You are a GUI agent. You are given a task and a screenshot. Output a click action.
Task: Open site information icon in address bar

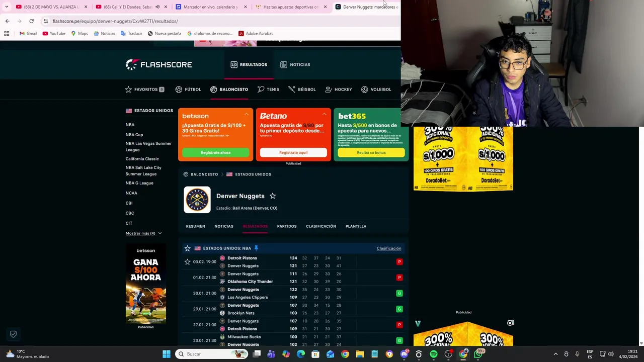click(46, 21)
